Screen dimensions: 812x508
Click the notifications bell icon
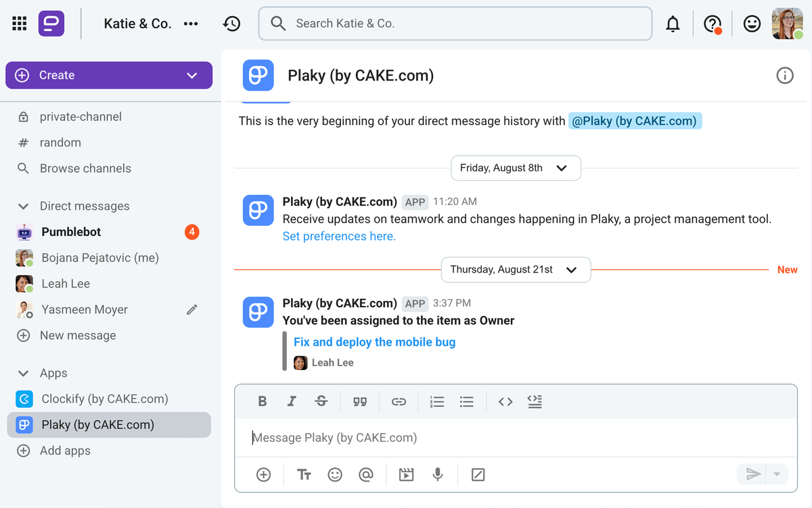(x=673, y=24)
